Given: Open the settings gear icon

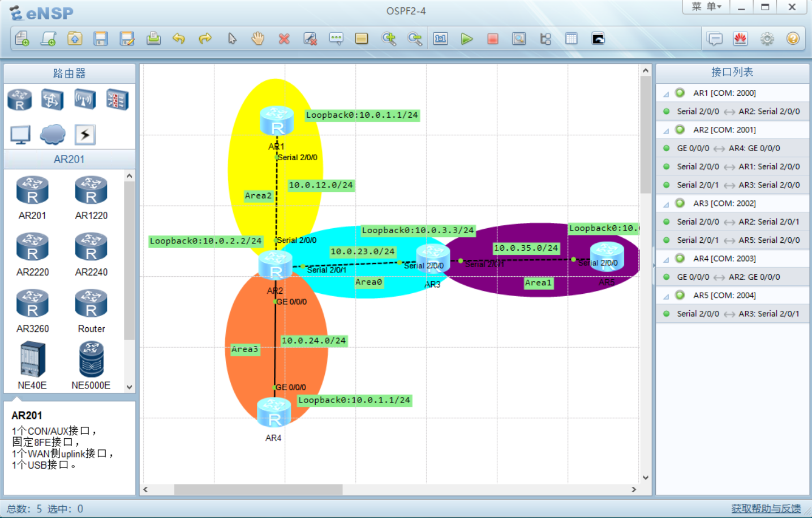Looking at the screenshot, I should tap(767, 38).
